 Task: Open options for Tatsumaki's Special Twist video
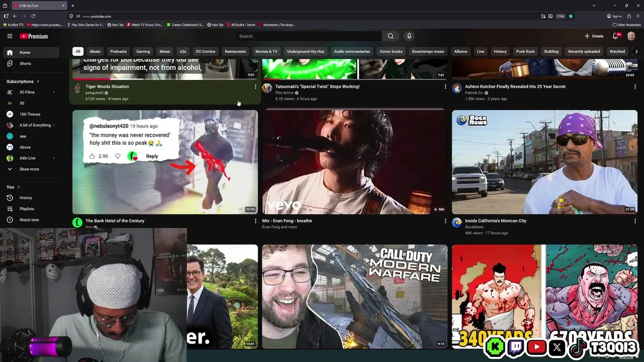[445, 86]
